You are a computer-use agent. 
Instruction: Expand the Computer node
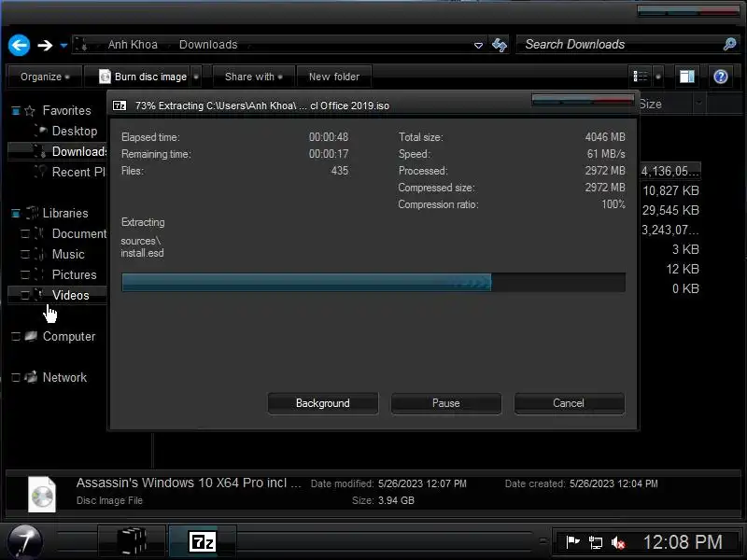point(15,337)
